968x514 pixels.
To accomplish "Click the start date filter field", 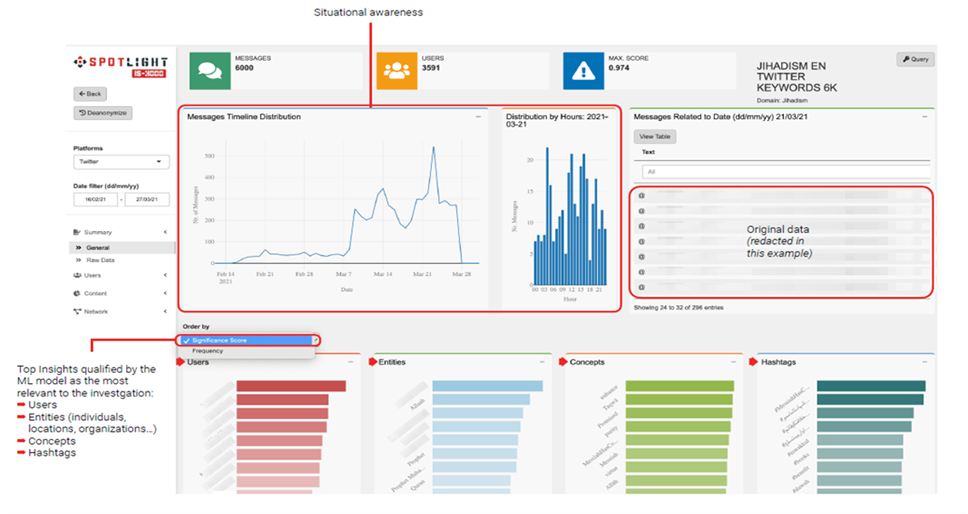I will [95, 199].
